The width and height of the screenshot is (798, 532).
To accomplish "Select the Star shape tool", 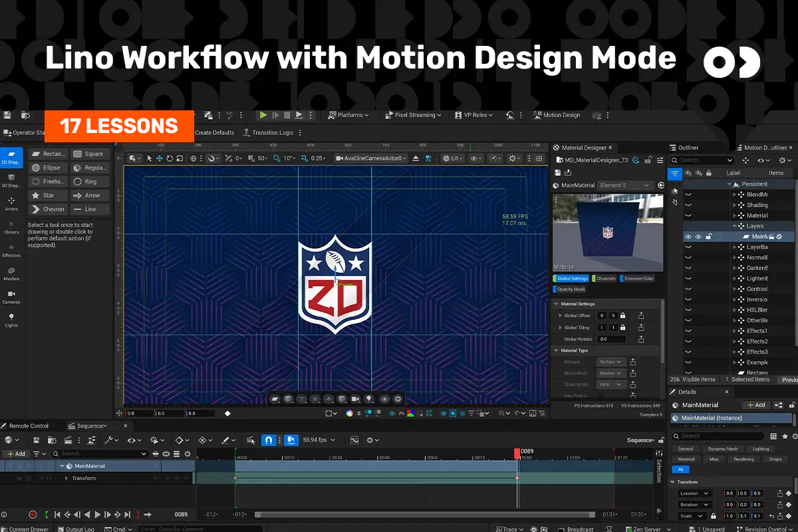I will tap(47, 196).
